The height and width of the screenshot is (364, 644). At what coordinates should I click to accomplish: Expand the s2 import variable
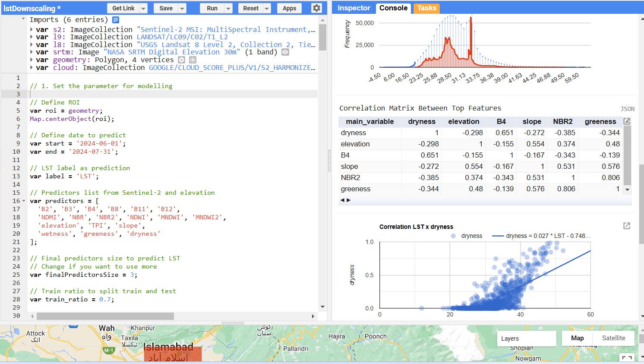(32, 30)
